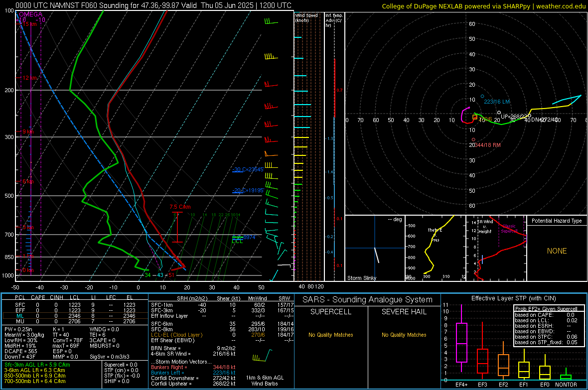Click the sounding title with valid time
The height and width of the screenshot is (390, 588).
[153, 5]
